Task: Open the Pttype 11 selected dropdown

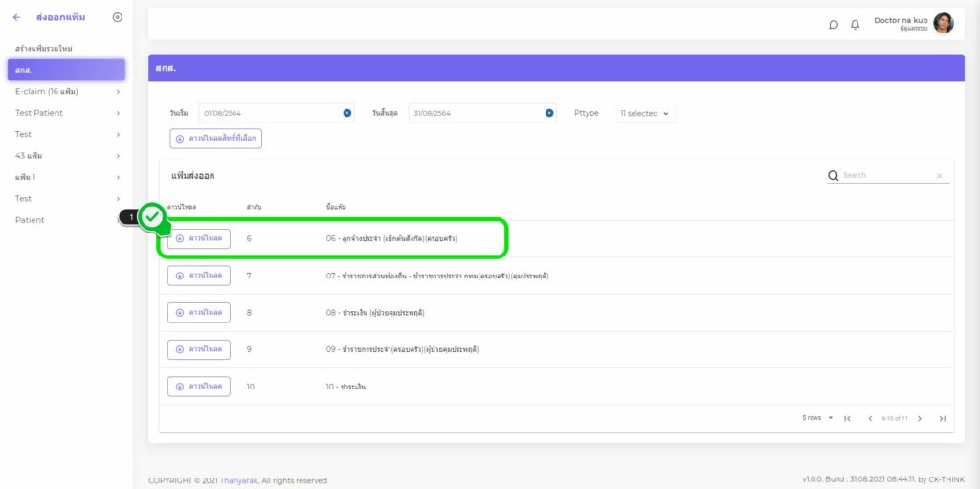Action: (x=645, y=113)
